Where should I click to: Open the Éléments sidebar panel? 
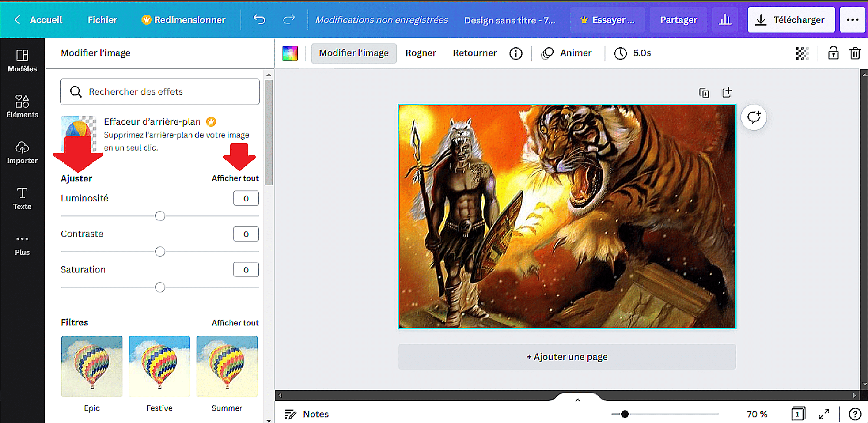[x=23, y=107]
